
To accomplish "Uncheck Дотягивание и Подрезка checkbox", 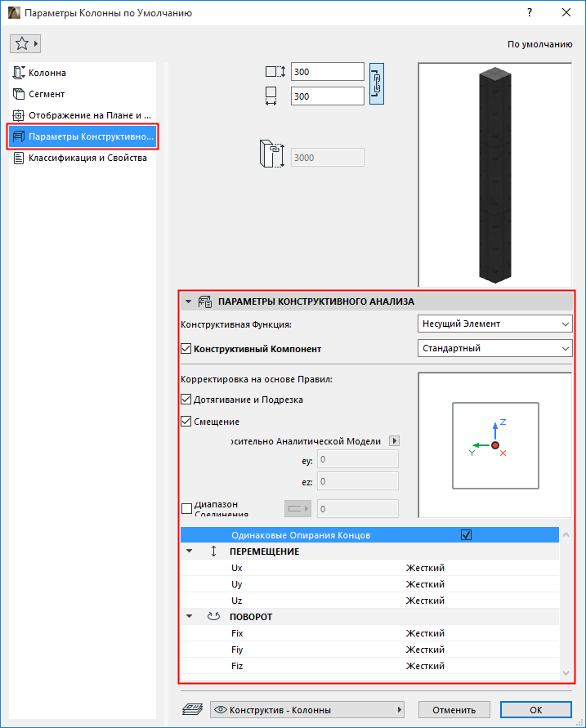I will coord(186,400).
